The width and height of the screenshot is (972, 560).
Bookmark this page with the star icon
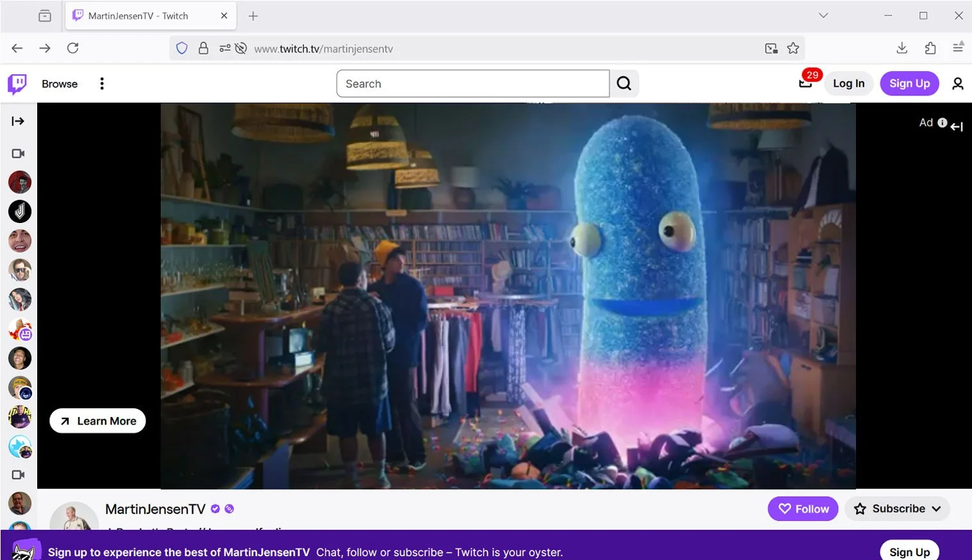tap(793, 48)
